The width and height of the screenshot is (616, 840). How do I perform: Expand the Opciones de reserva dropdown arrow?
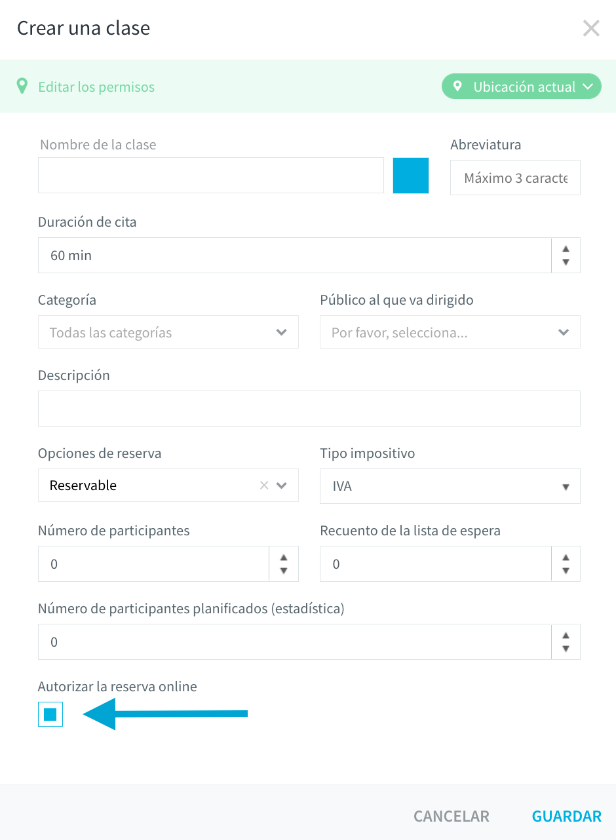click(x=282, y=486)
